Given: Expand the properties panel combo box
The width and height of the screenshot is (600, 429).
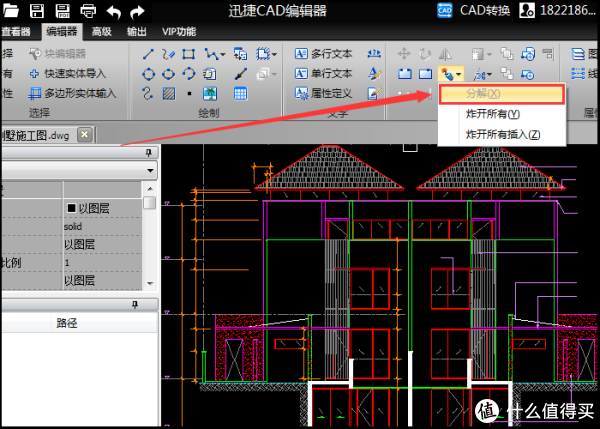Looking at the screenshot, I should coord(149,171).
